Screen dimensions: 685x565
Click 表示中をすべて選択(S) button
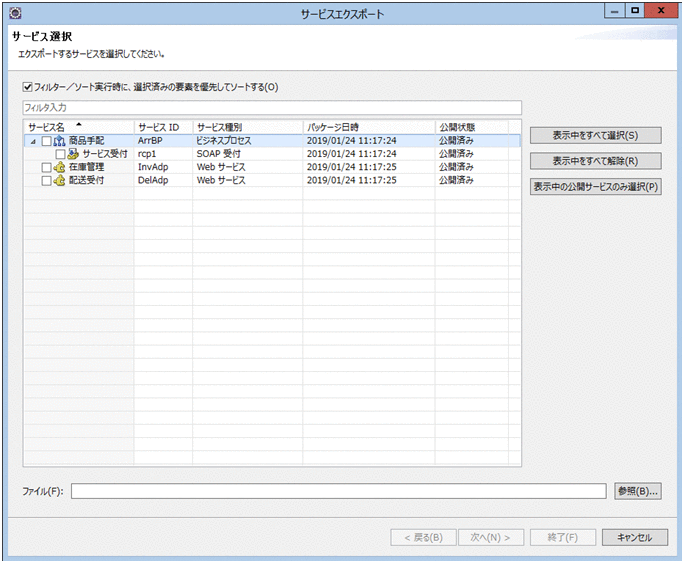pos(595,135)
